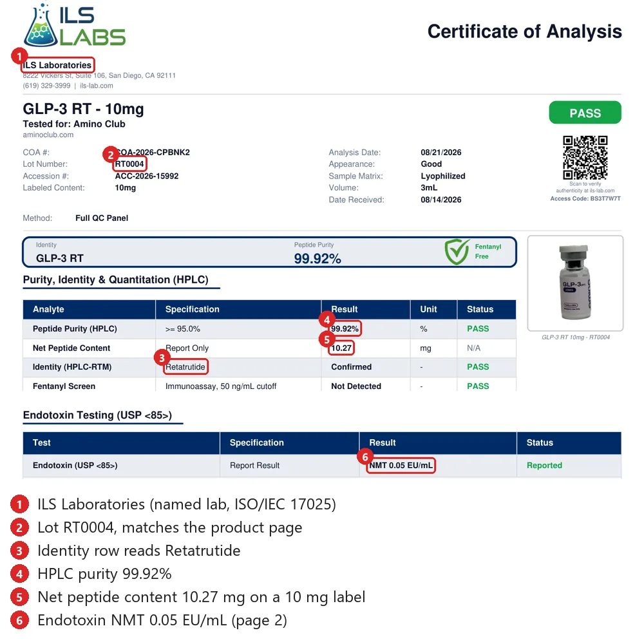Click Identity (HPLC-RTM) row label

(x=72, y=367)
